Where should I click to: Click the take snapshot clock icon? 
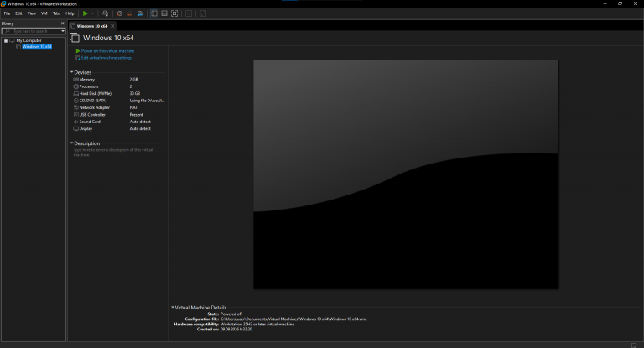[120, 13]
